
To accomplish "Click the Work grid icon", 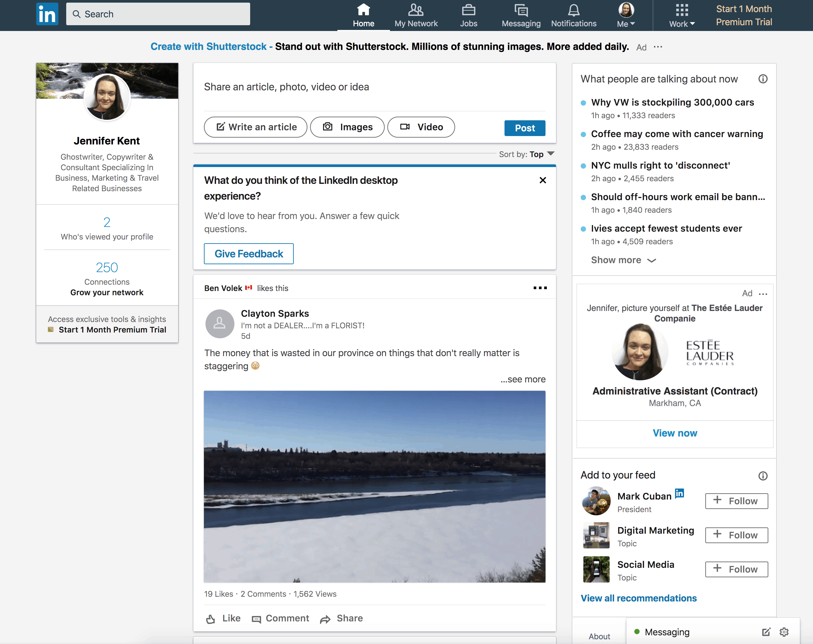I will click(680, 10).
